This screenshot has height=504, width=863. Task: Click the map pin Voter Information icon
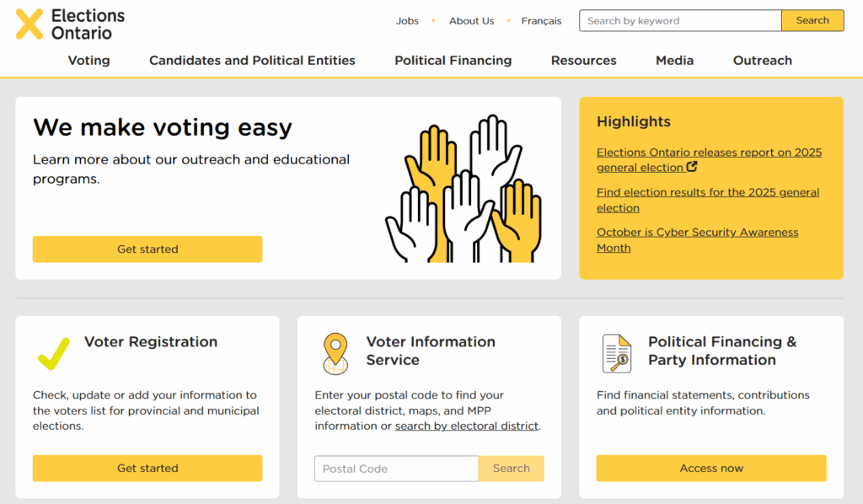pos(335,353)
